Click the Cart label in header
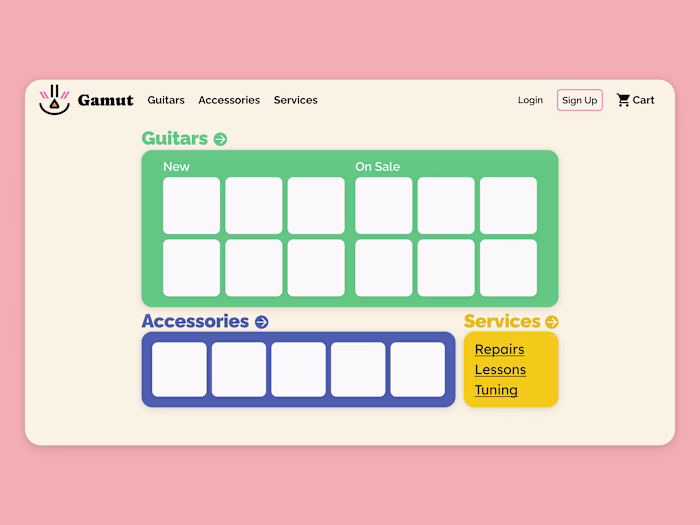This screenshot has height=525, width=700. click(643, 100)
